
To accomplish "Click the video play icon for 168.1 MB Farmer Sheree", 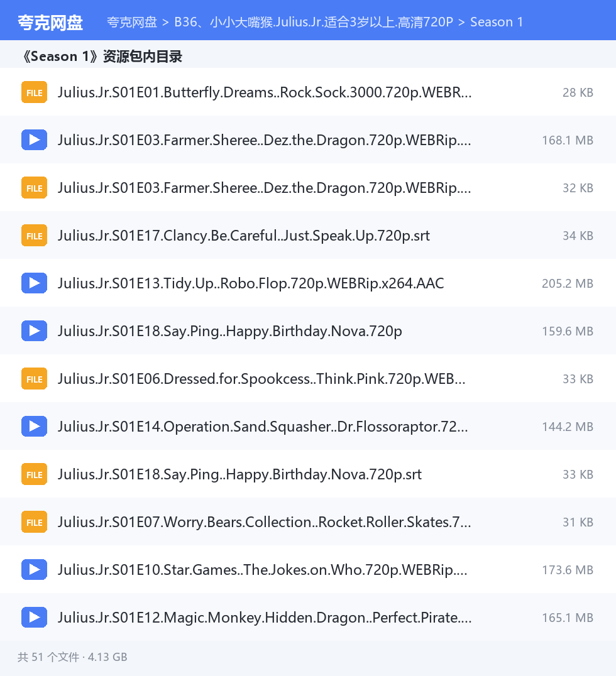I will click(x=34, y=140).
